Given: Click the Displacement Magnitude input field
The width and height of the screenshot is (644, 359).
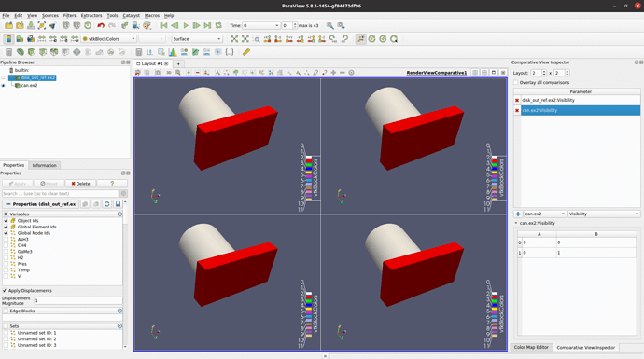Looking at the screenshot, I should pos(78,301).
